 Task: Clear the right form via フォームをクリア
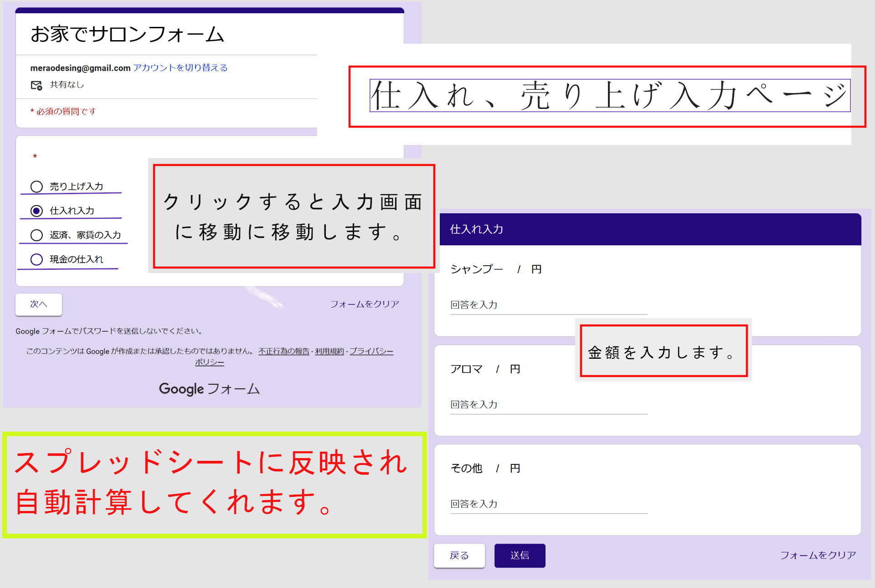818,555
